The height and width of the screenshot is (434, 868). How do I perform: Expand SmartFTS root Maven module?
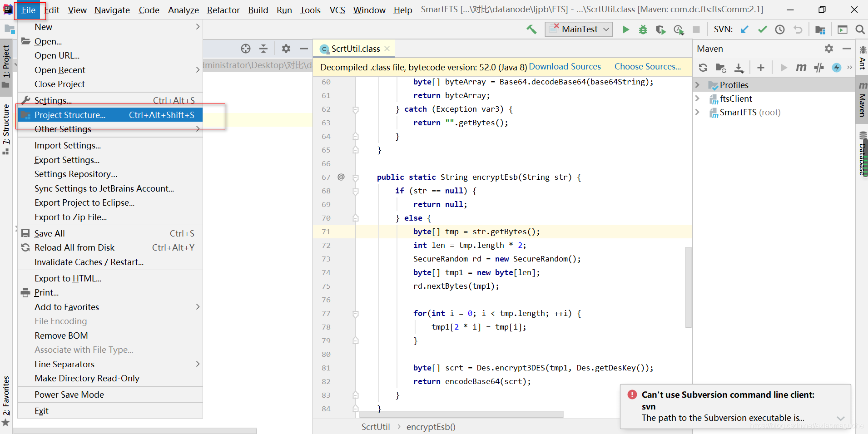click(698, 112)
